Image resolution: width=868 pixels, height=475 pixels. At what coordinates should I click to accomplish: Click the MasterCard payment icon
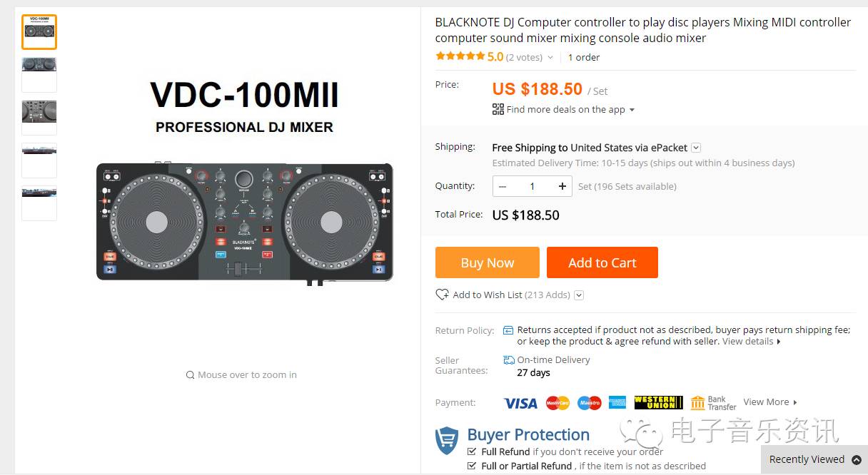(557, 403)
